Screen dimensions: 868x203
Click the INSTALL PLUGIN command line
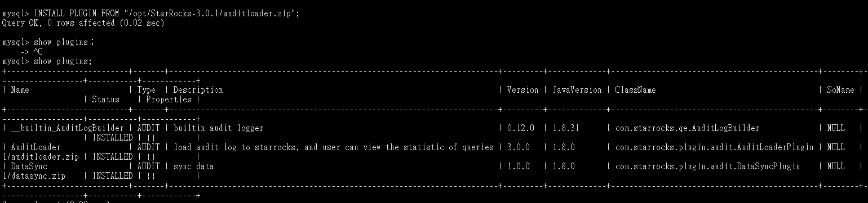(x=151, y=13)
